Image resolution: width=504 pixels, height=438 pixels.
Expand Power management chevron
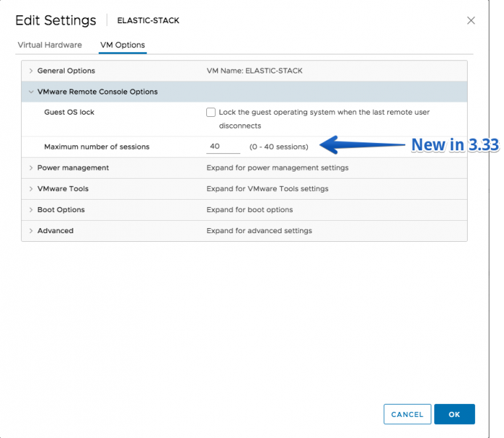click(x=31, y=168)
